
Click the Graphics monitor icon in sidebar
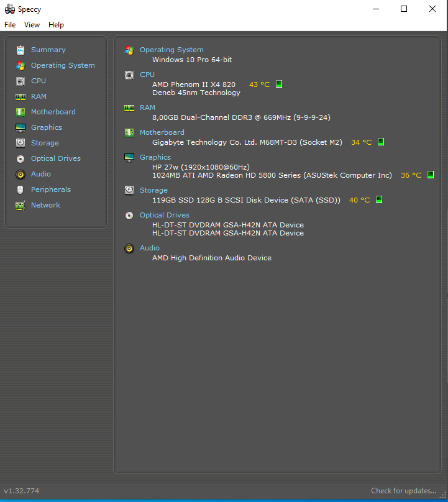coord(21,128)
